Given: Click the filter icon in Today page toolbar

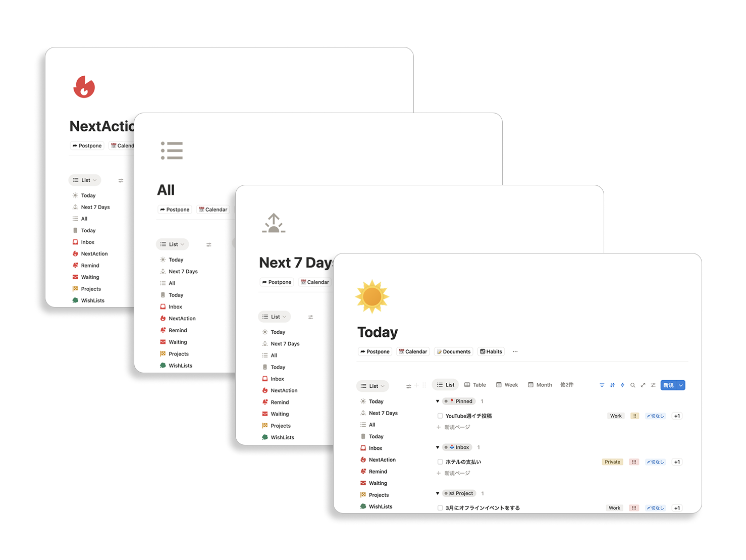Looking at the screenshot, I should coord(602,385).
